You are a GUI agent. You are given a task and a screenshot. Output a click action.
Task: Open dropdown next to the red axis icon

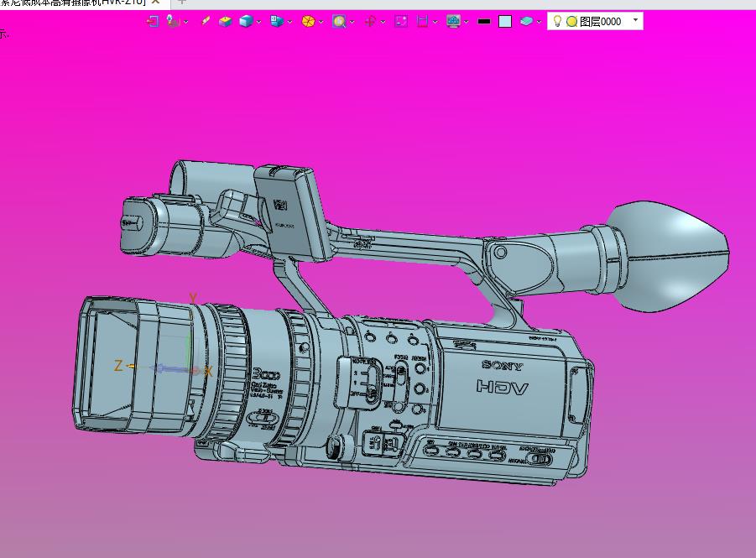(x=383, y=22)
